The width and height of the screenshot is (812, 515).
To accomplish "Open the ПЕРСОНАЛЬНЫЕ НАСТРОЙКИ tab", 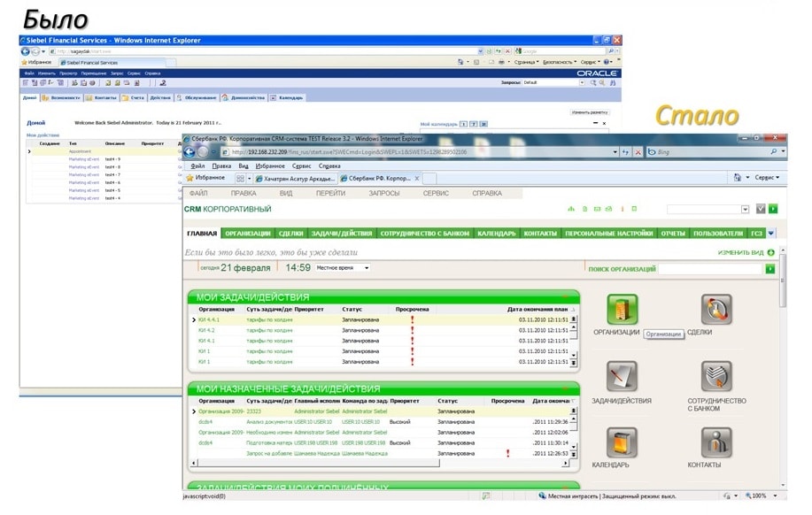I will (608, 234).
